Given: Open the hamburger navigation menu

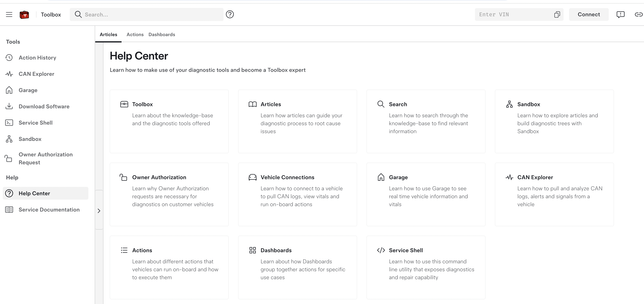Looking at the screenshot, I should (9, 14).
